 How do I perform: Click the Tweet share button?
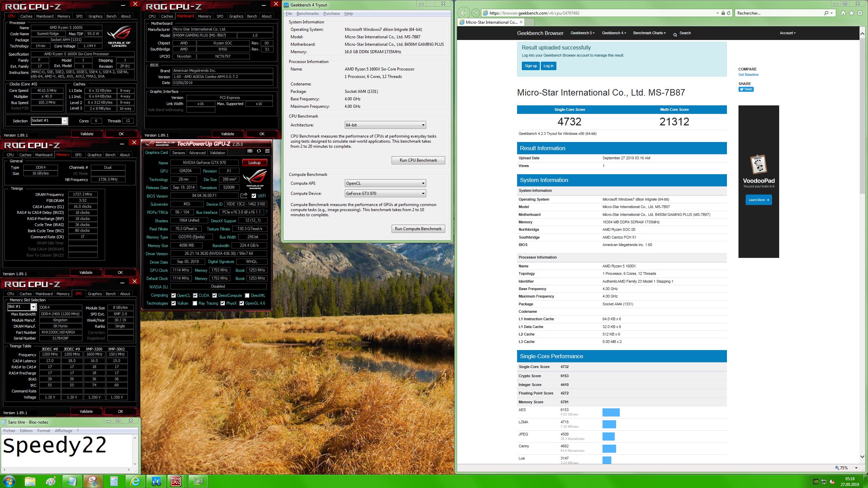(746, 89)
